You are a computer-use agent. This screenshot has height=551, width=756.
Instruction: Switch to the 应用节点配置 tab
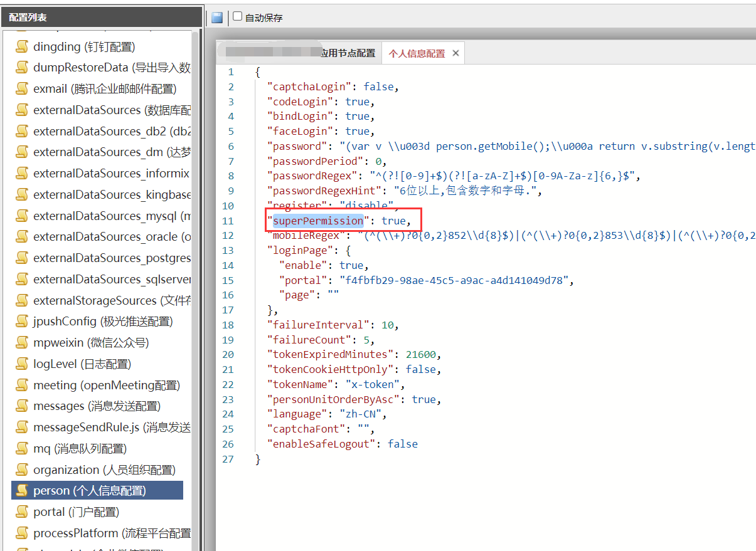[348, 53]
